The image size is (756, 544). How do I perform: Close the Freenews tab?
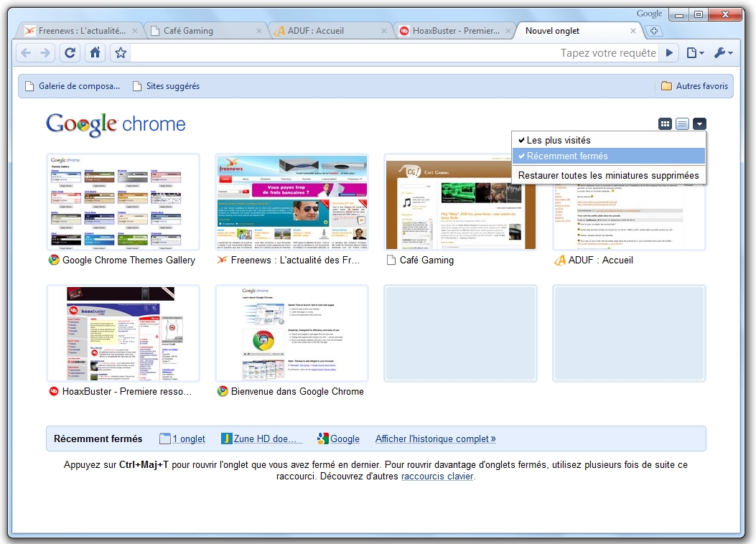pos(135,31)
